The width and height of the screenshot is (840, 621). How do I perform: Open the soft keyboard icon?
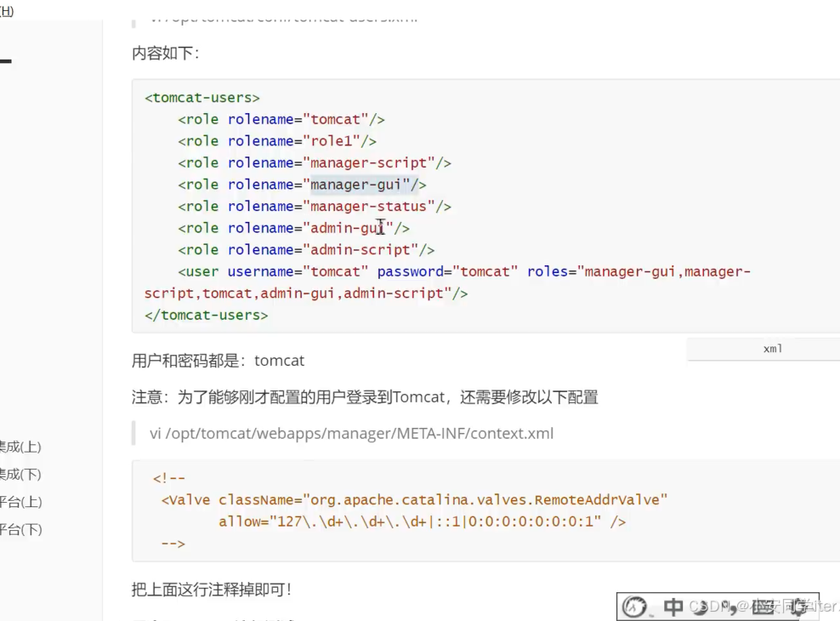[x=763, y=607]
